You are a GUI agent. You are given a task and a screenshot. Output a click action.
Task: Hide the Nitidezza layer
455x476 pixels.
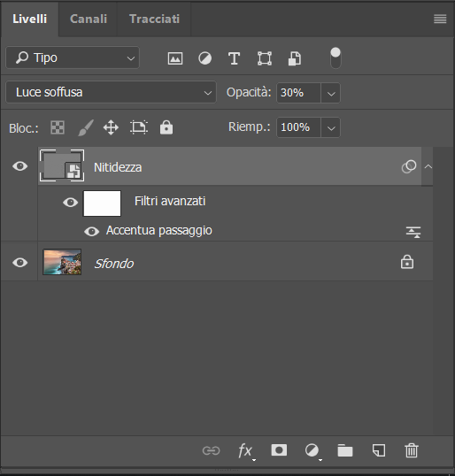click(20, 166)
